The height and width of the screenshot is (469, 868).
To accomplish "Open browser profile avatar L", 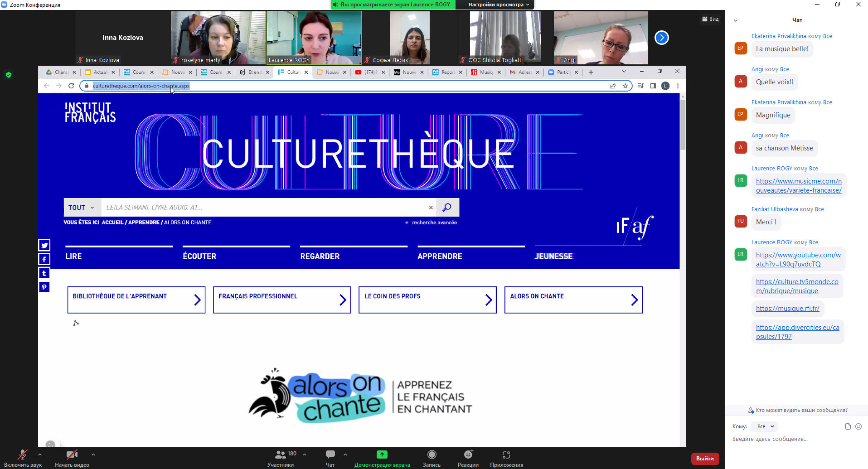I will tap(665, 86).
